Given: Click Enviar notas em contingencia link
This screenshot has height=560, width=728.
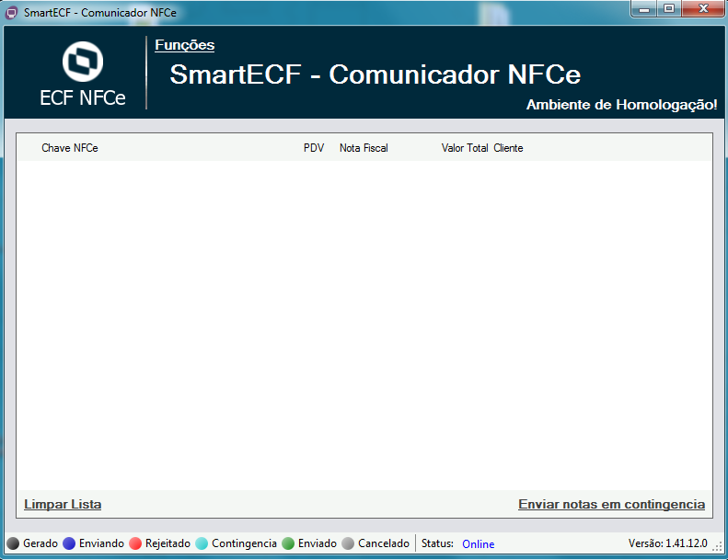Looking at the screenshot, I should 611,504.
